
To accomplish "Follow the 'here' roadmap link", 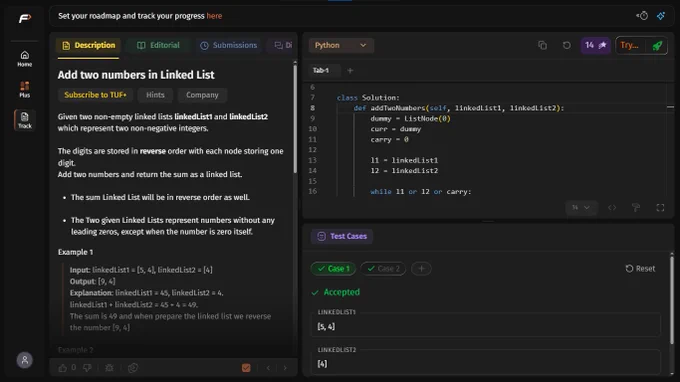I will (214, 16).
